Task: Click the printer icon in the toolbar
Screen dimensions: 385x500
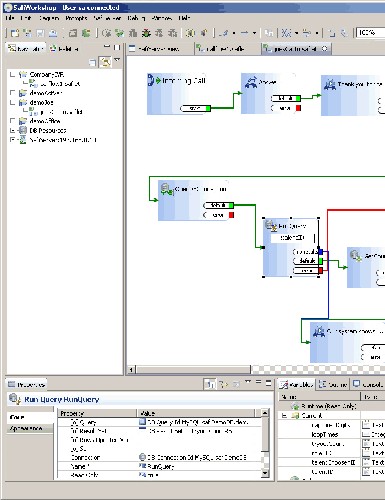Action: tap(53, 33)
